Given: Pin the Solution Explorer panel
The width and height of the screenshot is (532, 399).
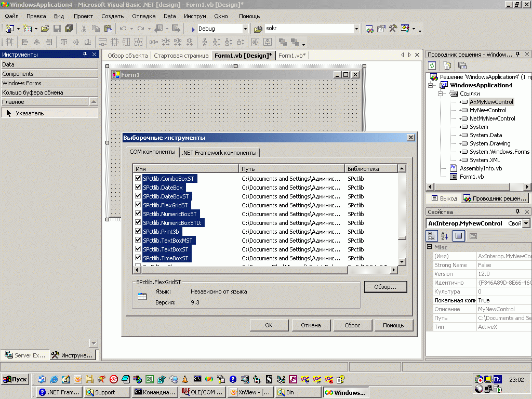Looking at the screenshot, I should pos(518,54).
